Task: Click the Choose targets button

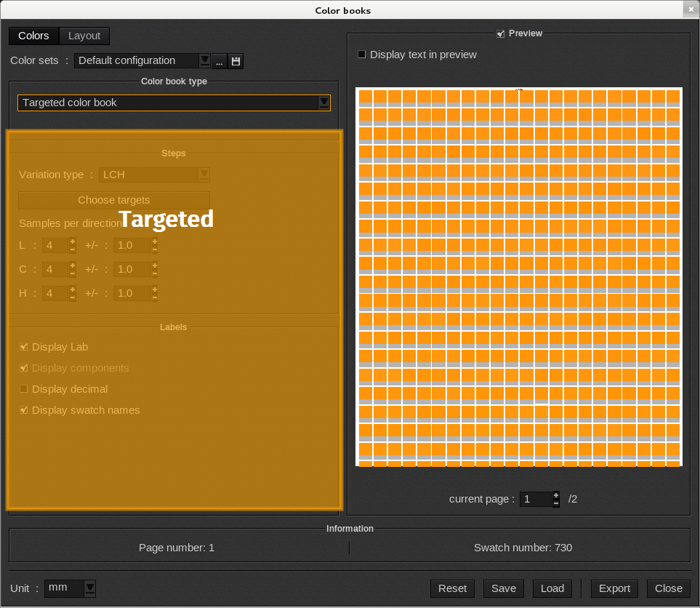Action: tap(113, 199)
